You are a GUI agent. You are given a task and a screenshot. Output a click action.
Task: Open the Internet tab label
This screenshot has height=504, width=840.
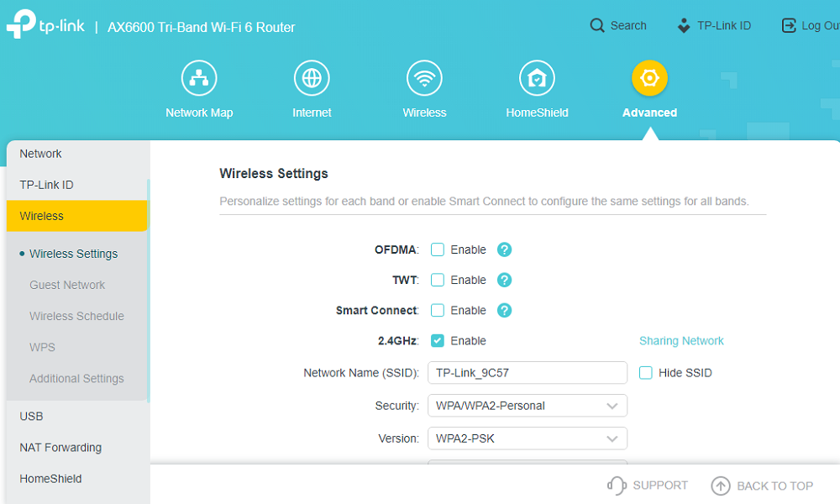pyautogui.click(x=312, y=113)
